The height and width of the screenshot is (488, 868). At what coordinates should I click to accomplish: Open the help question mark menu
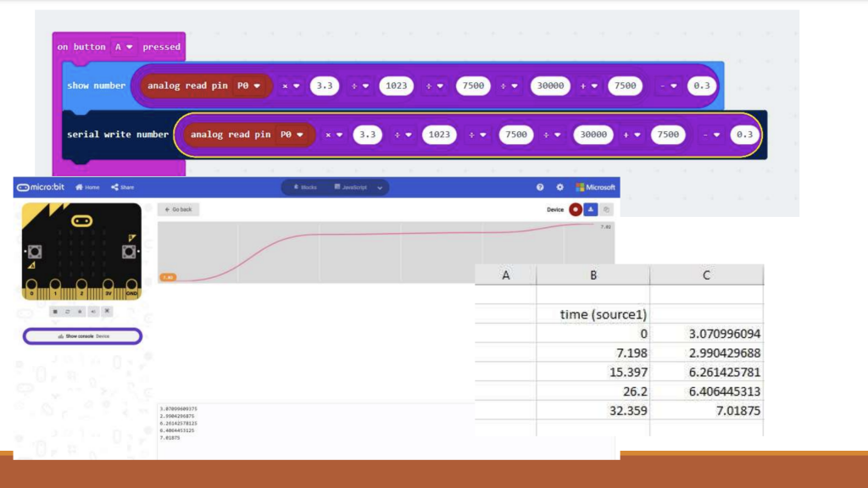[x=540, y=187]
